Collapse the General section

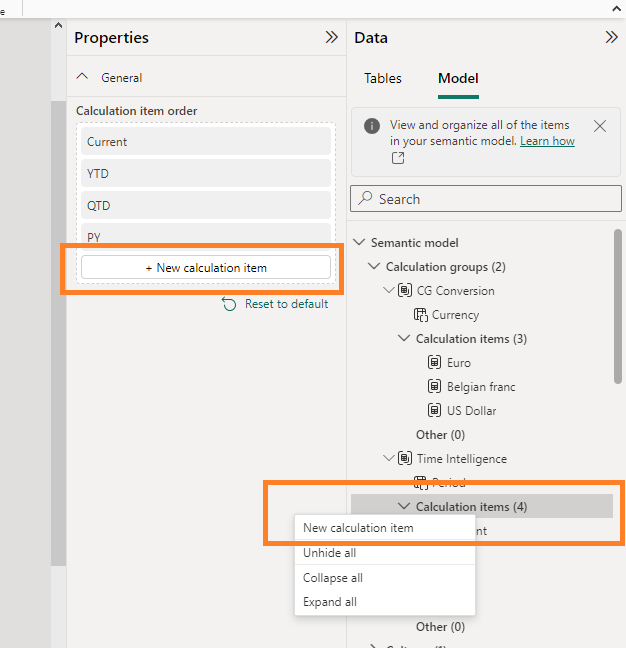click(x=83, y=77)
